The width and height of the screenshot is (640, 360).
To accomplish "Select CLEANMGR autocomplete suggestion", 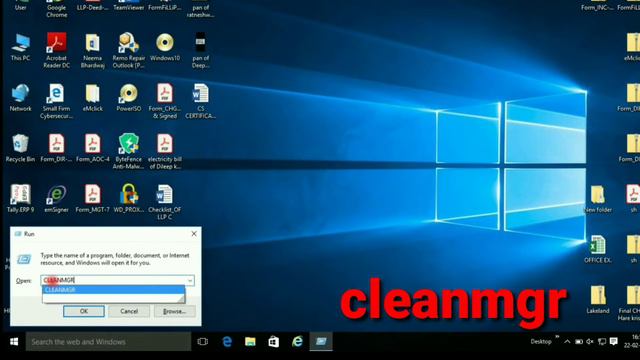I will point(113,290).
